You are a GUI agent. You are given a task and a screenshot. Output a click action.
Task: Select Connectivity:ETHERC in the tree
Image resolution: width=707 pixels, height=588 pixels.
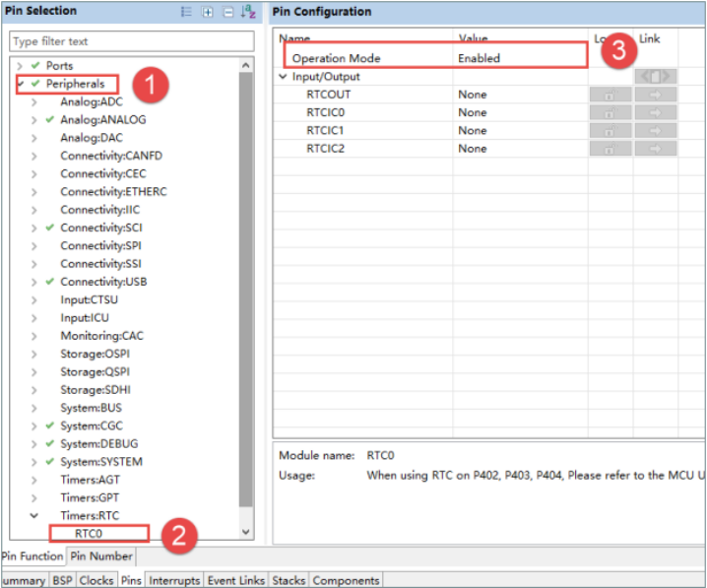(113, 192)
